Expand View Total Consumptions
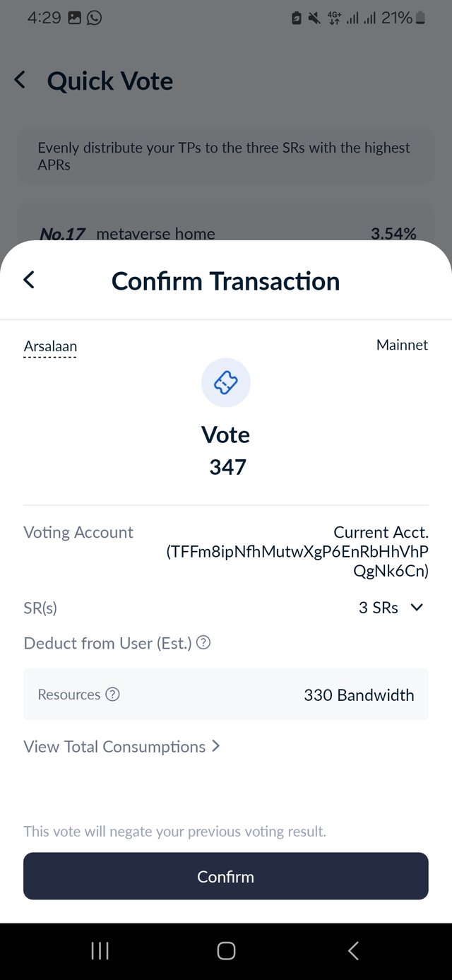This screenshot has width=452, height=980. point(122,746)
